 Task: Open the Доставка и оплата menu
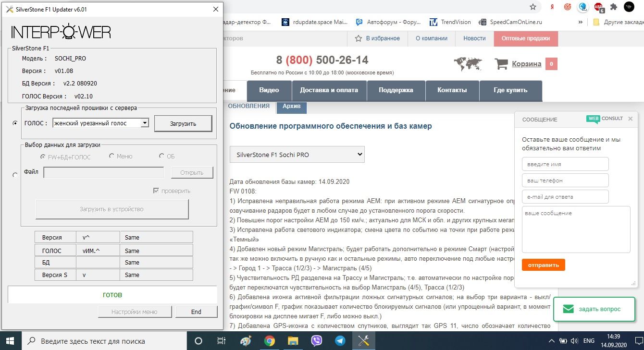point(329,90)
